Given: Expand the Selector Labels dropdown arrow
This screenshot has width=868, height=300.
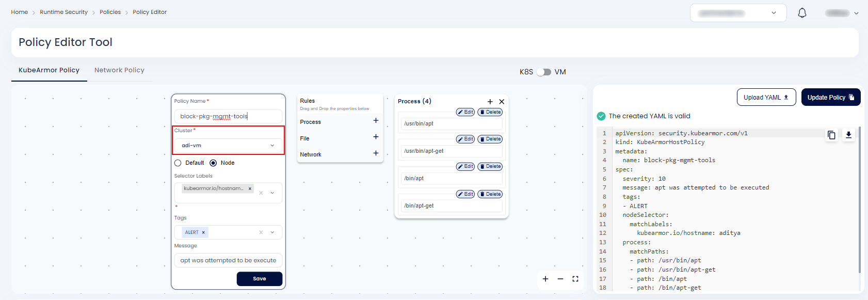Looking at the screenshot, I should pos(272,193).
